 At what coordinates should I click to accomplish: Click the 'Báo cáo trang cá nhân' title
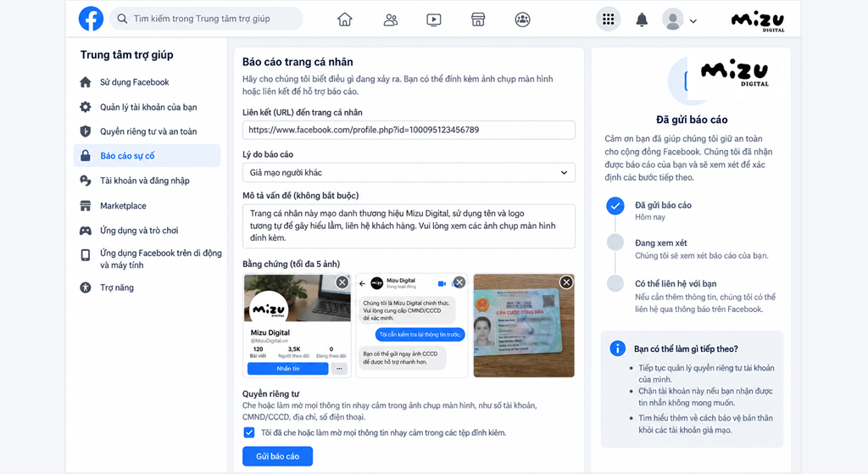coord(298,62)
